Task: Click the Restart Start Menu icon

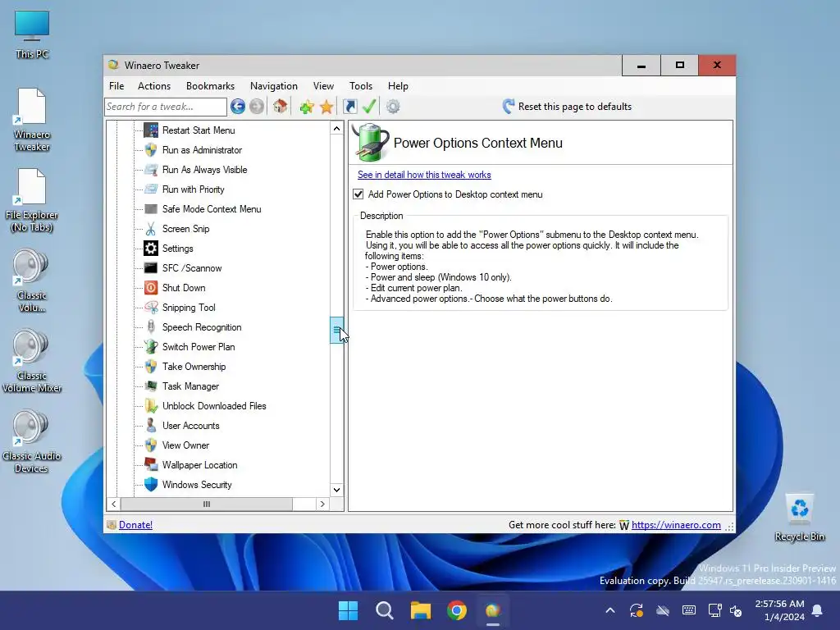Action: coord(151,130)
